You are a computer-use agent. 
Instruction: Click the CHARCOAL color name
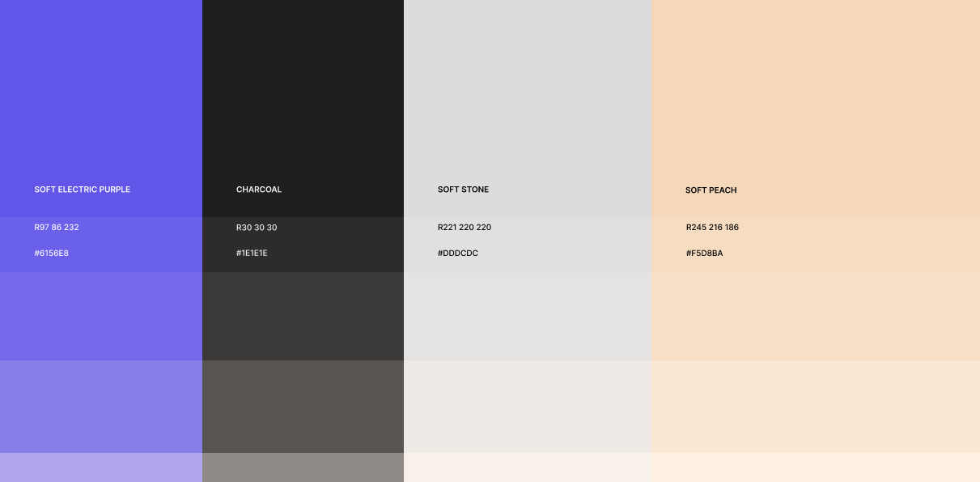pyautogui.click(x=259, y=190)
